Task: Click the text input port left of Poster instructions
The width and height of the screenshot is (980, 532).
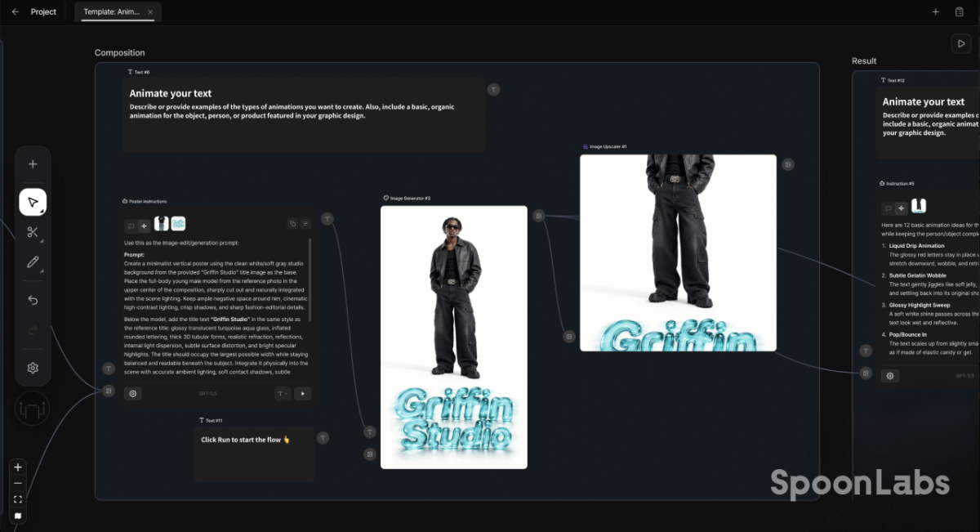Action: point(109,369)
